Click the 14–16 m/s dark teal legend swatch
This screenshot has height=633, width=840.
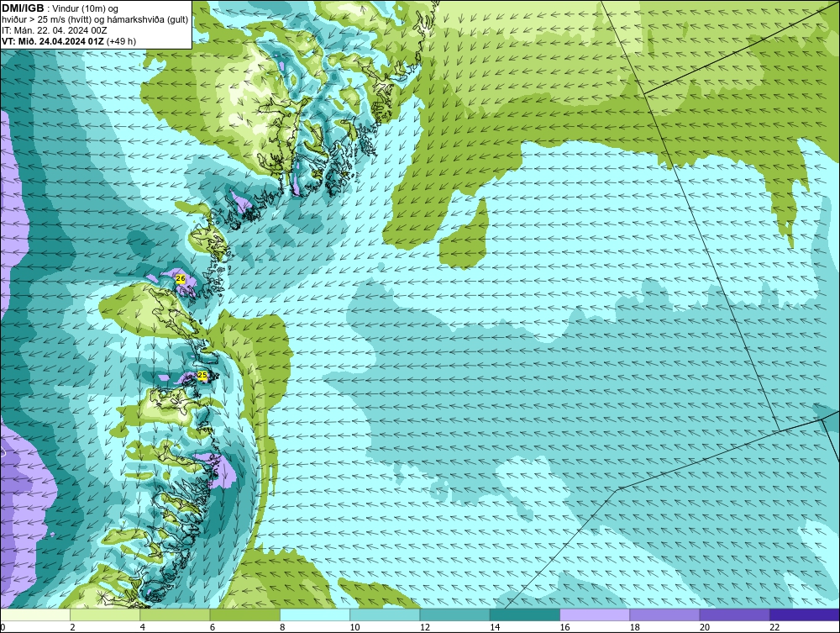(525, 615)
